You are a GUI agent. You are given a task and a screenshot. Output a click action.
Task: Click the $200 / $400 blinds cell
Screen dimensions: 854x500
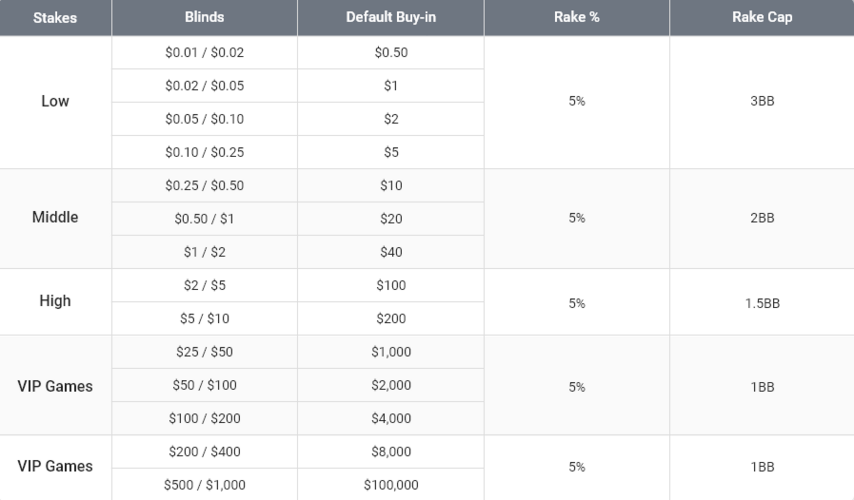click(204, 451)
